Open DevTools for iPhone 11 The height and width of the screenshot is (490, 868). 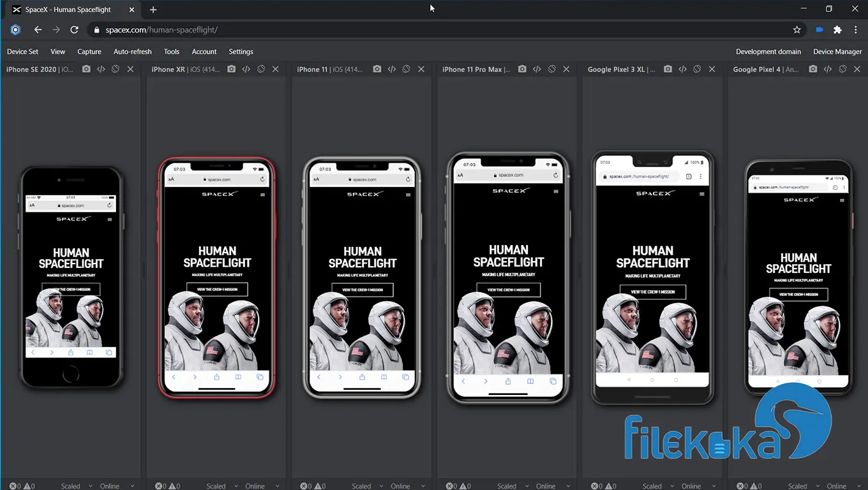click(392, 69)
